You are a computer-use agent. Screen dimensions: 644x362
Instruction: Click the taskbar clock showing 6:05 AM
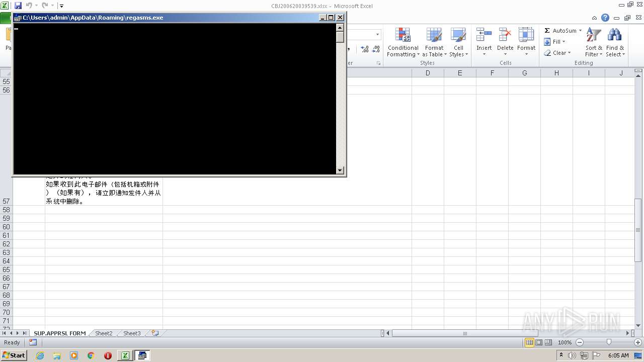tap(618, 355)
